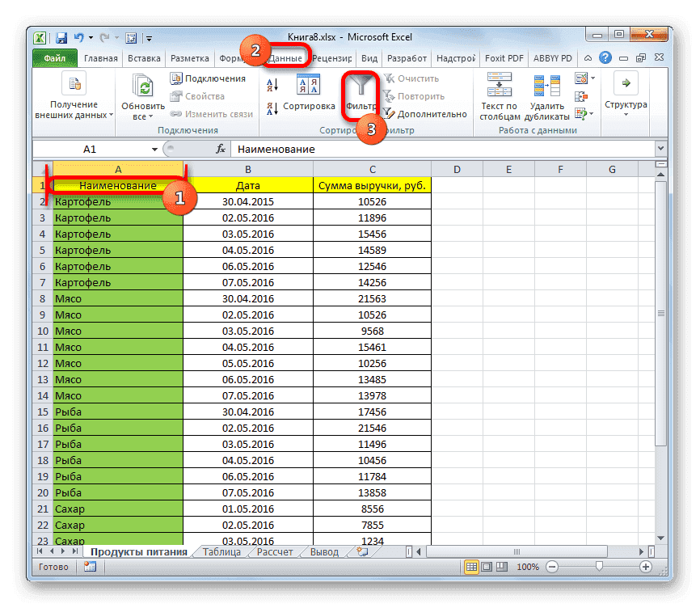Expand the Name Box dropdown arrow
700x608 pixels.
155,149
